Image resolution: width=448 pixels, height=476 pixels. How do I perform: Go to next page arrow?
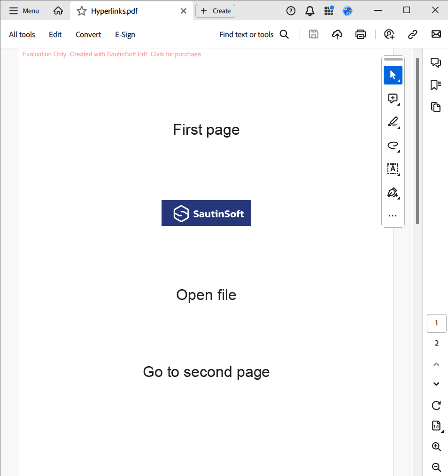tap(436, 384)
